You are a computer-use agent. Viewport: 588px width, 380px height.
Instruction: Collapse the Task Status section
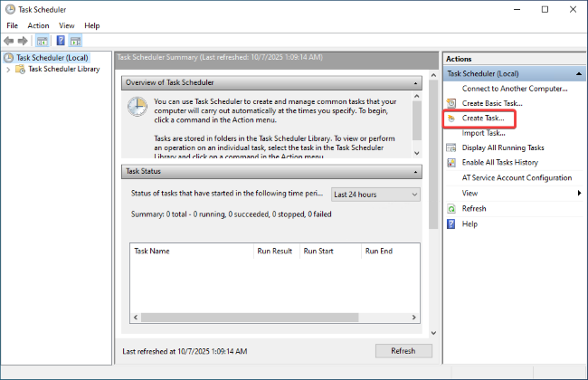click(x=415, y=171)
